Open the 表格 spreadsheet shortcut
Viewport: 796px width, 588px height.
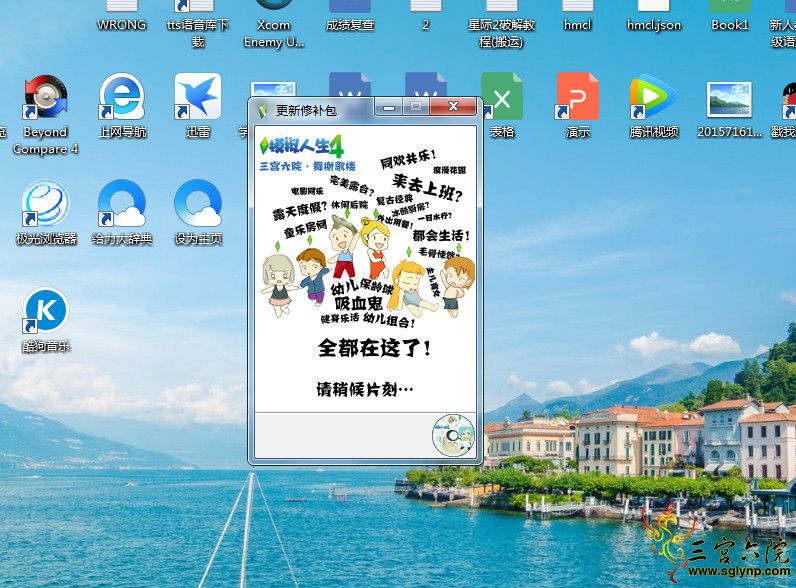502,106
